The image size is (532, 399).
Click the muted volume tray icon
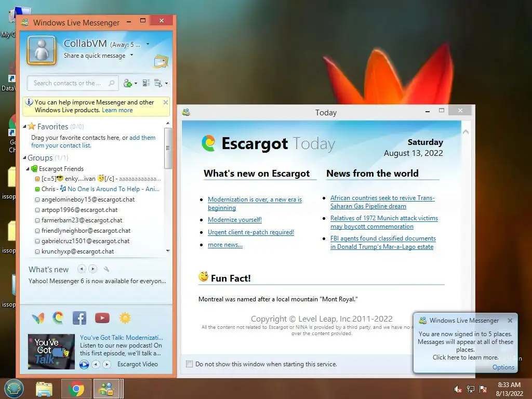(458, 389)
